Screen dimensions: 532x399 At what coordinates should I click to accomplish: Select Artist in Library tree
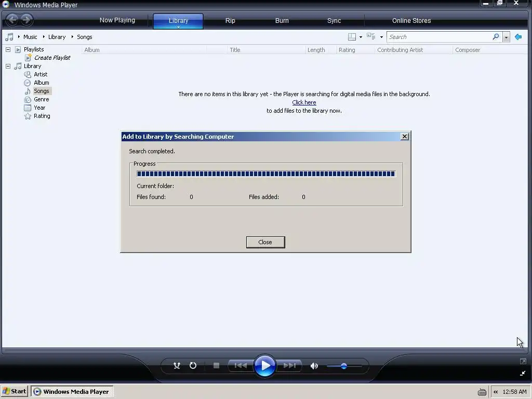tap(41, 74)
